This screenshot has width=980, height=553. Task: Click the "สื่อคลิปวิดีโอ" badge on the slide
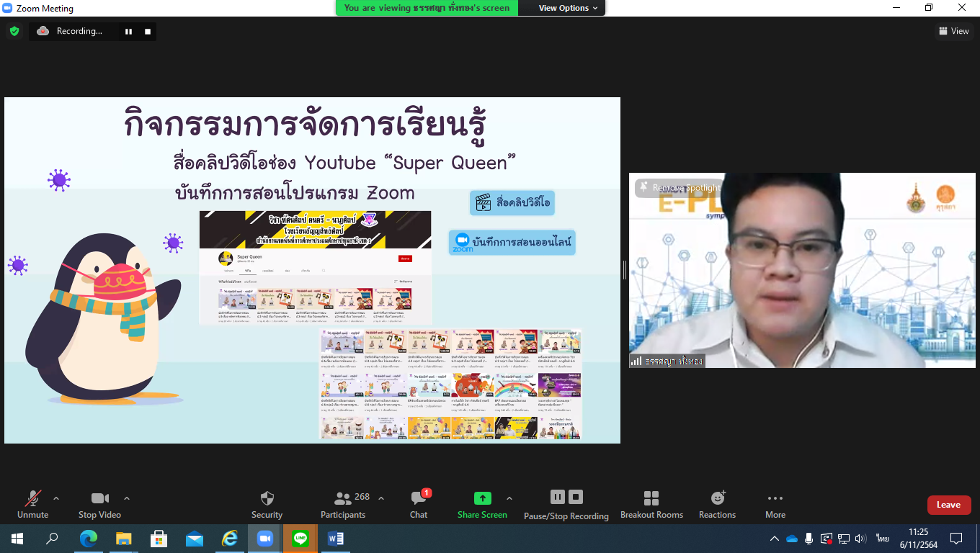(x=512, y=203)
